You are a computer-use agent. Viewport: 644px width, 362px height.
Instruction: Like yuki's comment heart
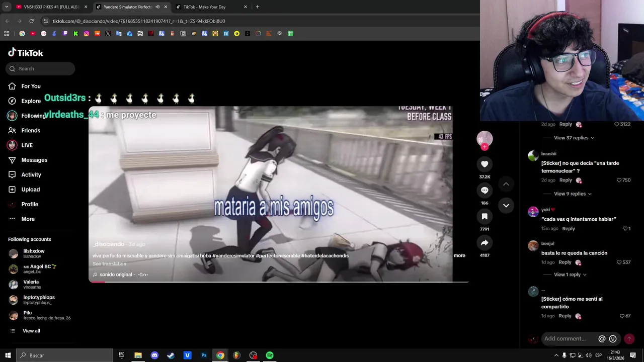pyautogui.click(x=625, y=228)
